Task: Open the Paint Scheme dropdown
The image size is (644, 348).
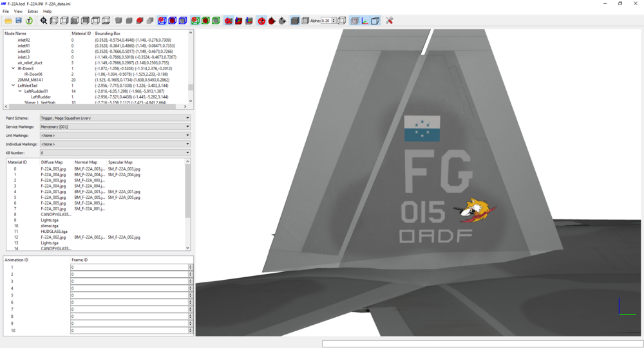Action: (115, 118)
